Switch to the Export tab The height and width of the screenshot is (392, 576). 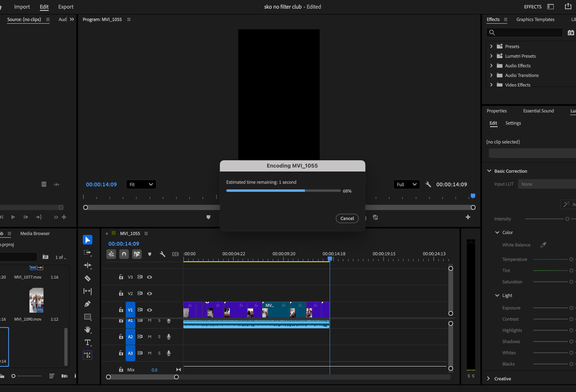pyautogui.click(x=66, y=7)
